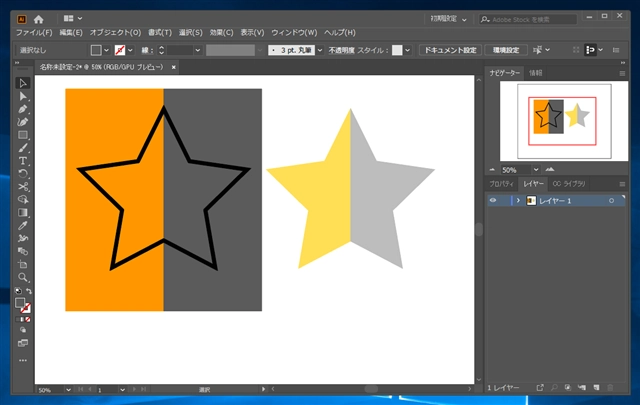
Task: Click Create New Sublayer icon
Action: tap(582, 387)
